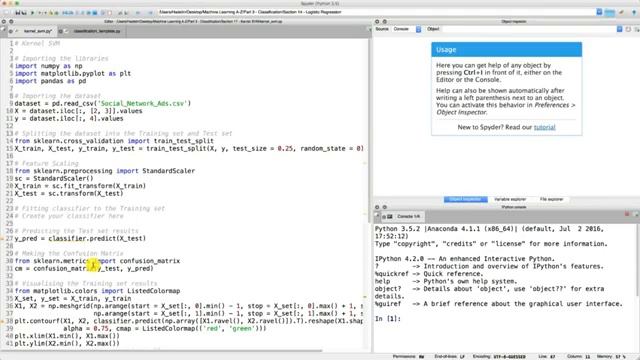The height and width of the screenshot is (360, 640).
Task: Click the Save all files toolbar icon
Action: tap(24, 13)
